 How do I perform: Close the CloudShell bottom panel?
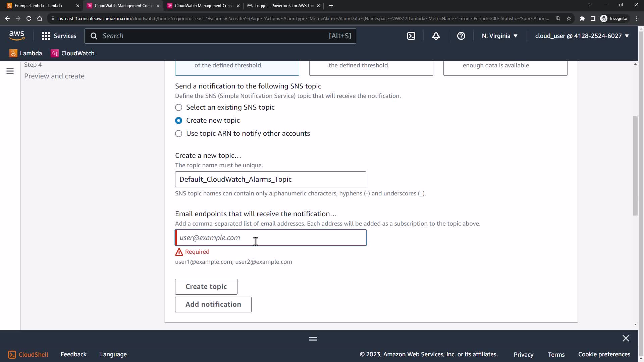coord(626,338)
